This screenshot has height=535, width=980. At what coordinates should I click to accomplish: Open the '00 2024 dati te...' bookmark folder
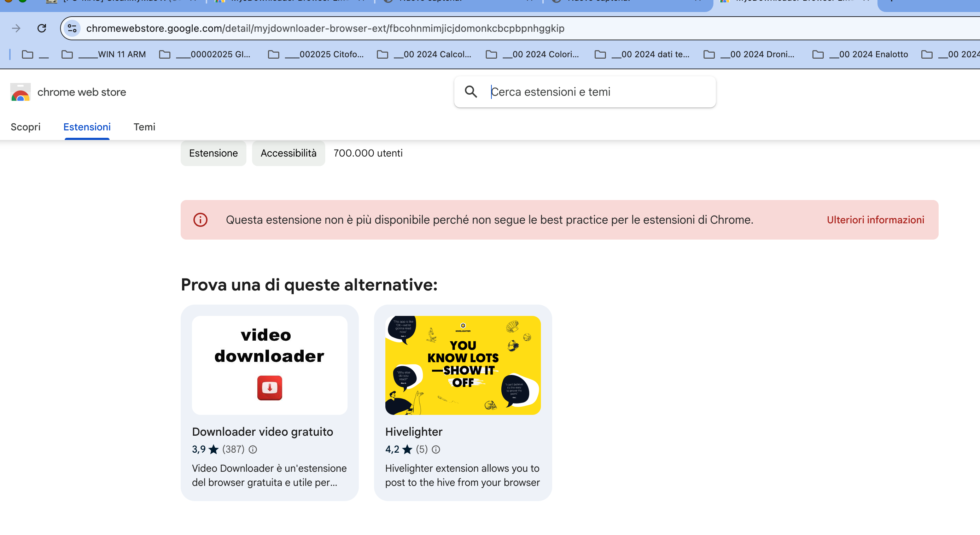tap(642, 54)
